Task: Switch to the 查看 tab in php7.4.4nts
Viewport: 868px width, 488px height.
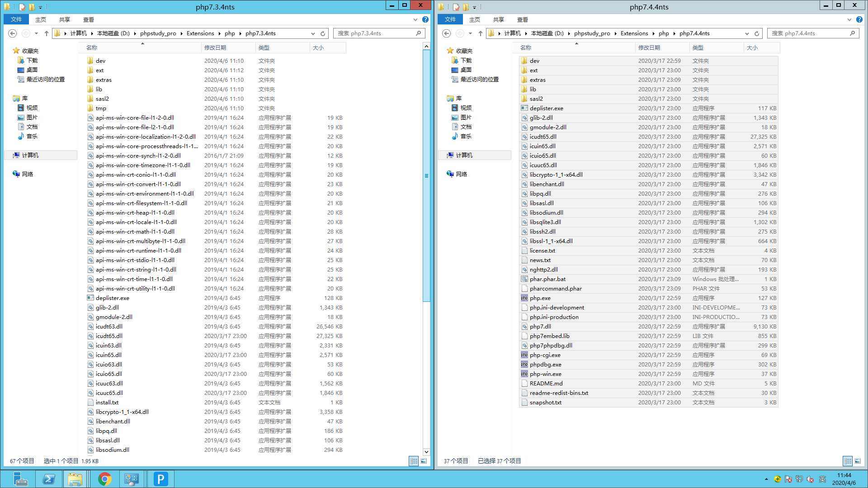Action: coord(523,19)
